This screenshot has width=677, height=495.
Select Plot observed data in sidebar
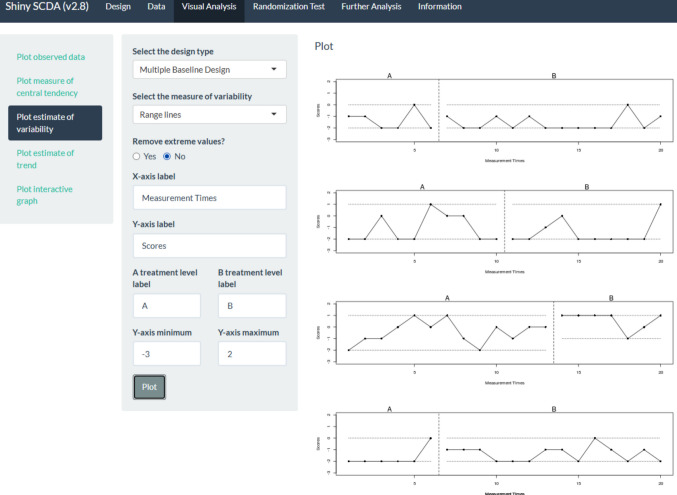click(51, 57)
